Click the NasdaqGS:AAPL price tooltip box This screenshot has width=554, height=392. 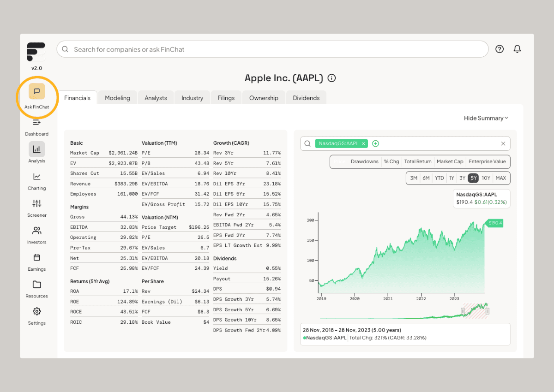482,198
